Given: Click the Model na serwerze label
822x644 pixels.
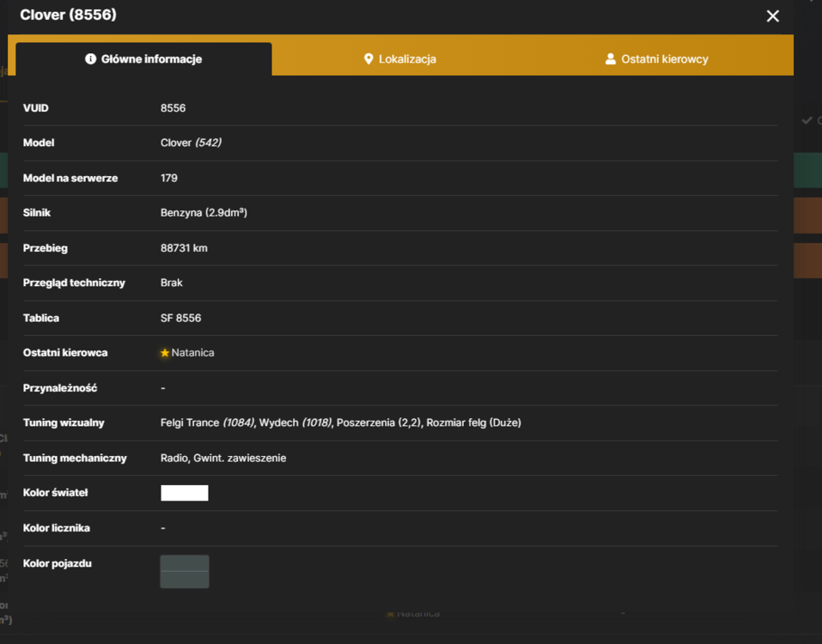Looking at the screenshot, I should (70, 178).
